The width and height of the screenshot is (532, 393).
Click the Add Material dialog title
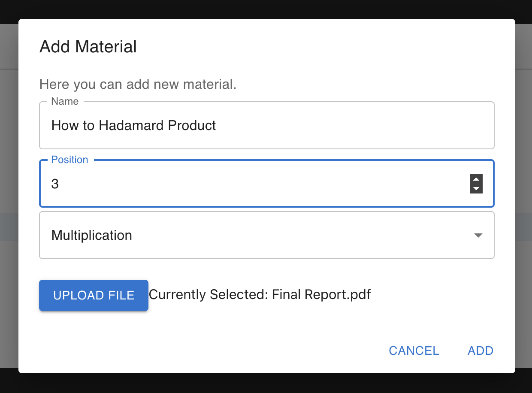[88, 47]
